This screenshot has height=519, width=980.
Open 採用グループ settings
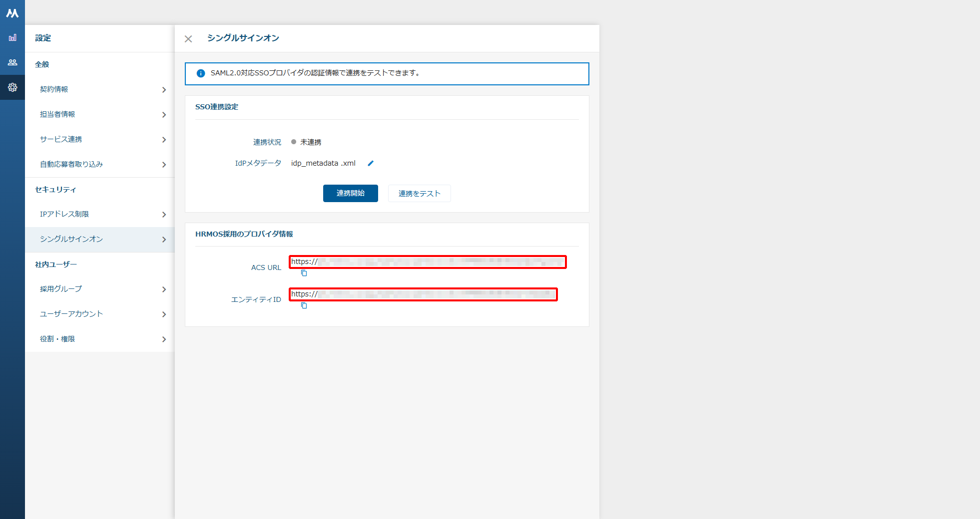[x=100, y=289]
